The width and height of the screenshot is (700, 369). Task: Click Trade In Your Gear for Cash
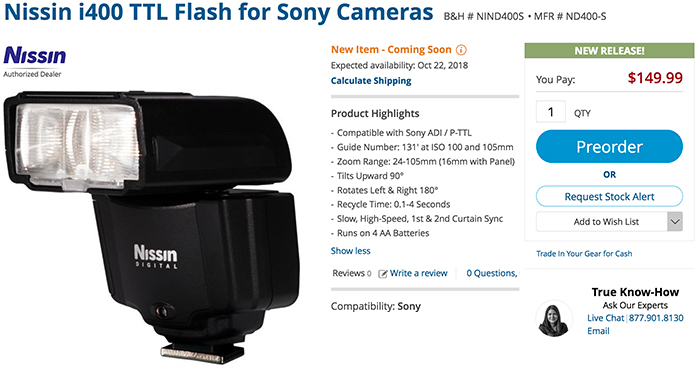click(x=584, y=253)
